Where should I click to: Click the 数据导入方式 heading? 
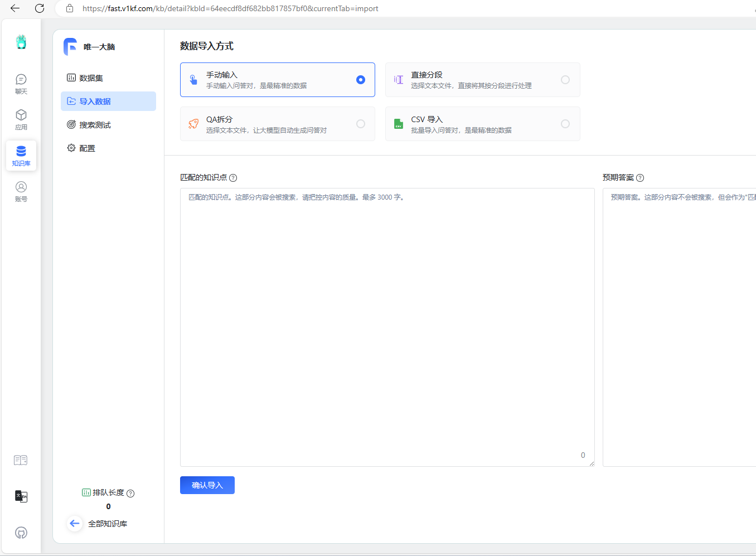point(207,46)
